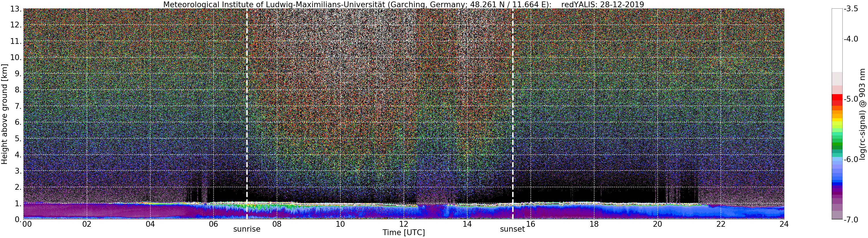
Task: Click the '-7.0' tick on the colorbar
Action: (x=851, y=220)
